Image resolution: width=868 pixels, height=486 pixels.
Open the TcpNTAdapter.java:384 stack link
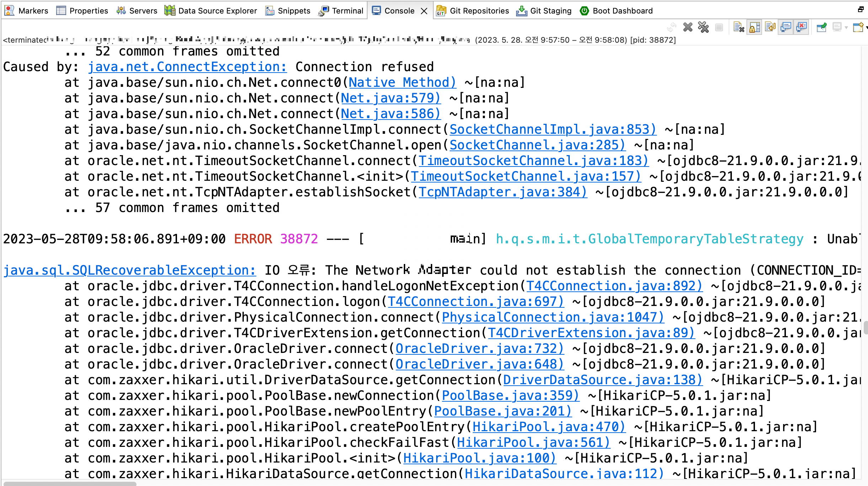pos(503,192)
